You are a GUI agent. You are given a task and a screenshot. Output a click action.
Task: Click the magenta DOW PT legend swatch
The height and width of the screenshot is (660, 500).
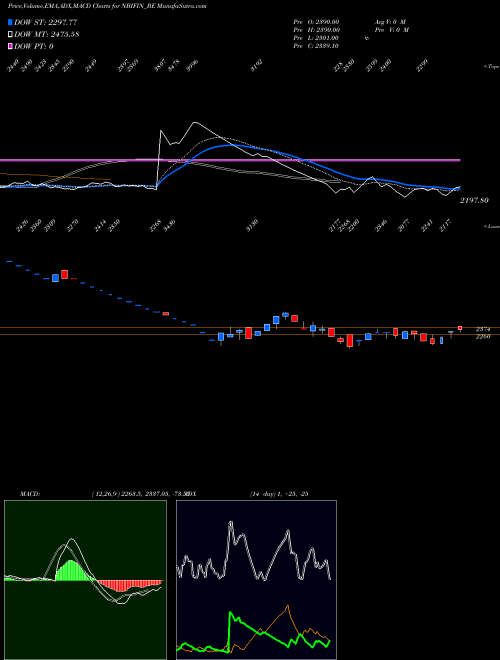pos(10,46)
